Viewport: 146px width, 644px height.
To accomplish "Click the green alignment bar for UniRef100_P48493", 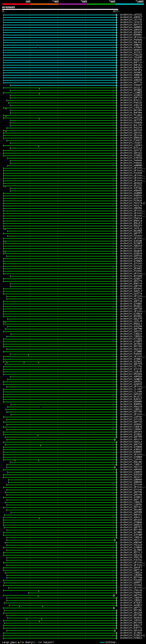I will 73,593.
